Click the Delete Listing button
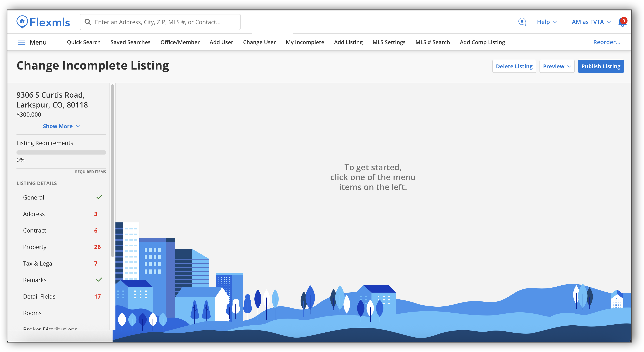Viewport: 644px width, 352px height. click(514, 66)
